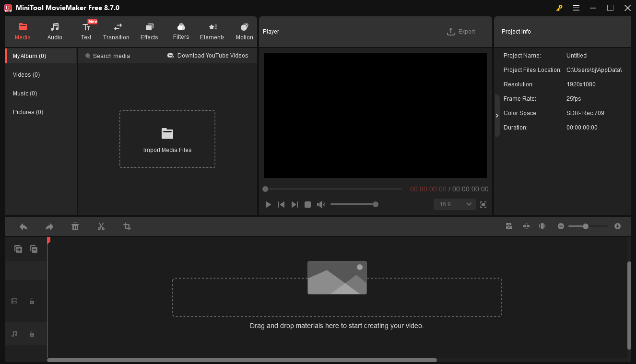
Task: Click the audio track music icon
Action: pyautogui.click(x=14, y=334)
